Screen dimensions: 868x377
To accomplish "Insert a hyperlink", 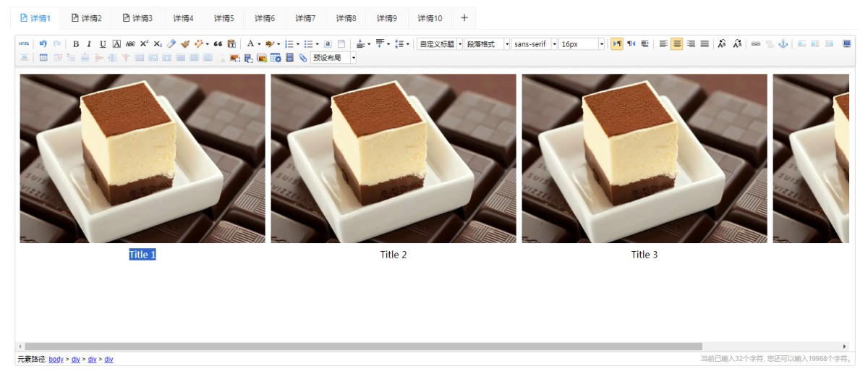I will click(x=756, y=44).
